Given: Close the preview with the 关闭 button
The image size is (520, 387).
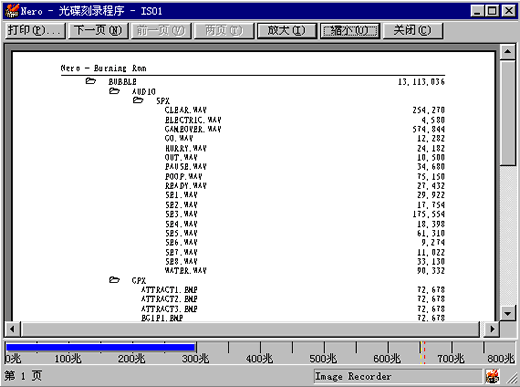Looking at the screenshot, I should tap(413, 31).
